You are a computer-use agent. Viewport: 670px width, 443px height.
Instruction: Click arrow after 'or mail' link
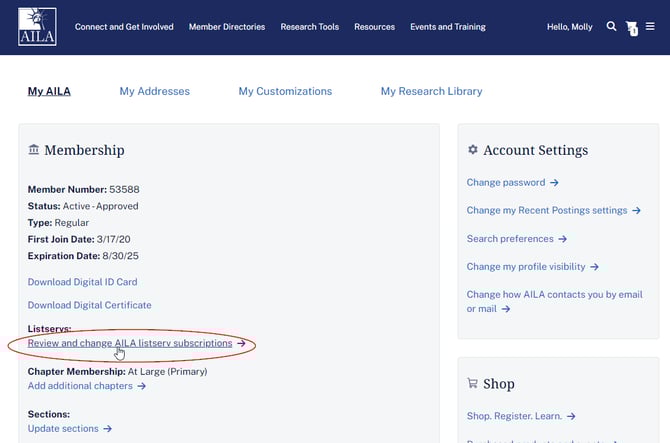click(x=506, y=309)
